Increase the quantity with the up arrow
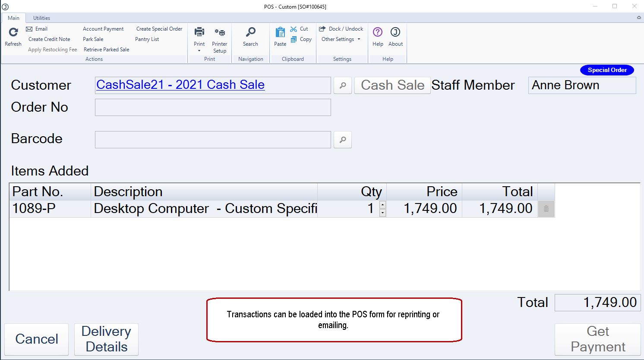 point(382,205)
